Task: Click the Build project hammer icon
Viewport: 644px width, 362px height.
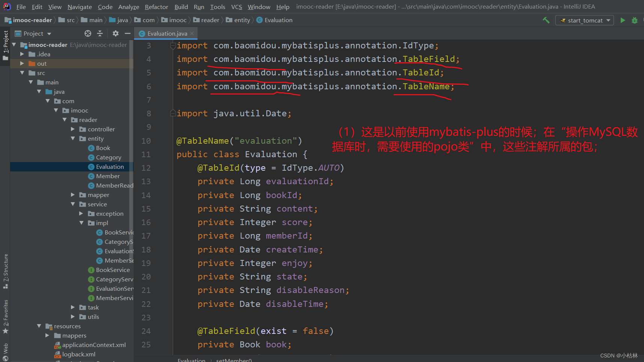Action: pyautogui.click(x=546, y=20)
